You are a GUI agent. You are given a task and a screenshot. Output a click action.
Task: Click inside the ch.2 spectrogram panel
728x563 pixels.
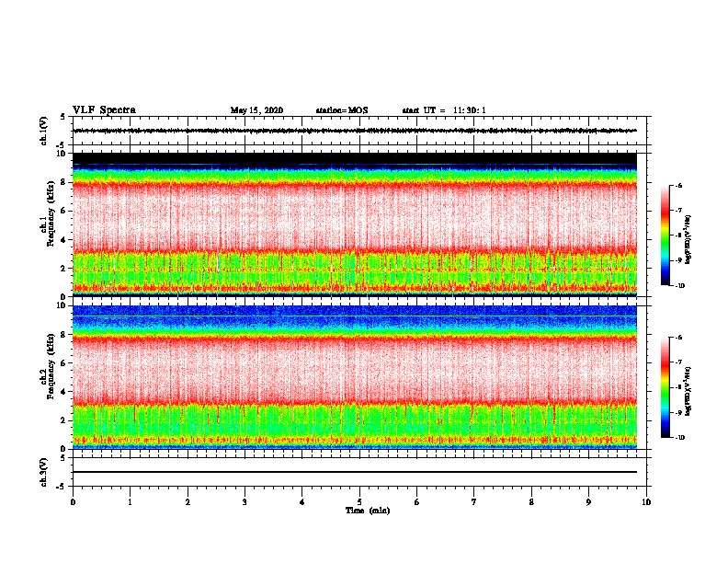tap(355, 377)
